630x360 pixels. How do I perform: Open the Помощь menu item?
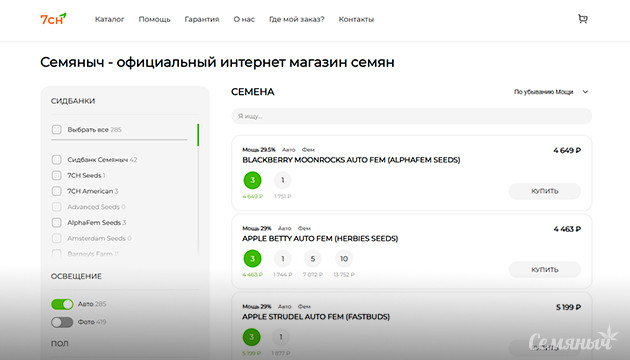click(154, 19)
